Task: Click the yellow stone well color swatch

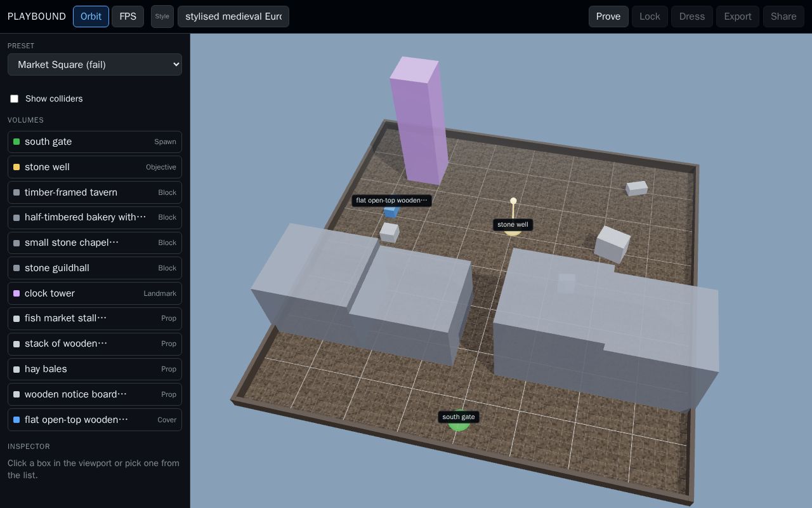Action: coord(16,167)
